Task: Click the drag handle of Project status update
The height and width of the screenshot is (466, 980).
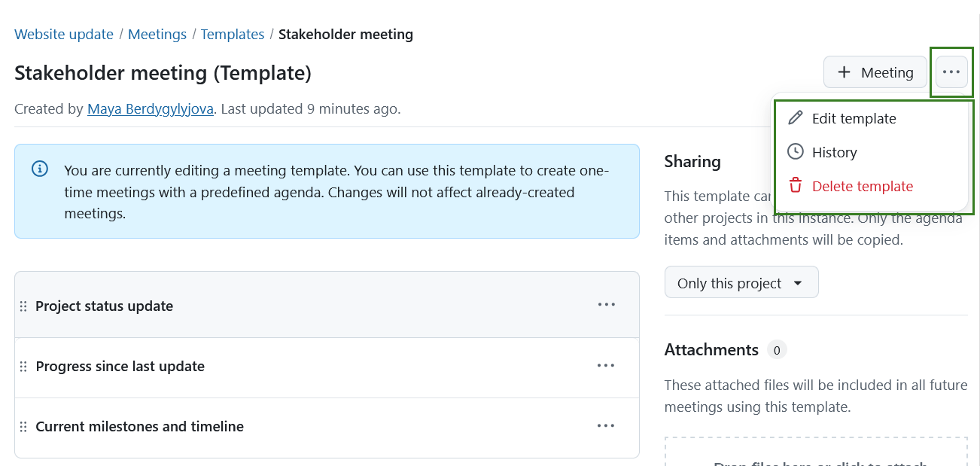Action: (x=23, y=306)
